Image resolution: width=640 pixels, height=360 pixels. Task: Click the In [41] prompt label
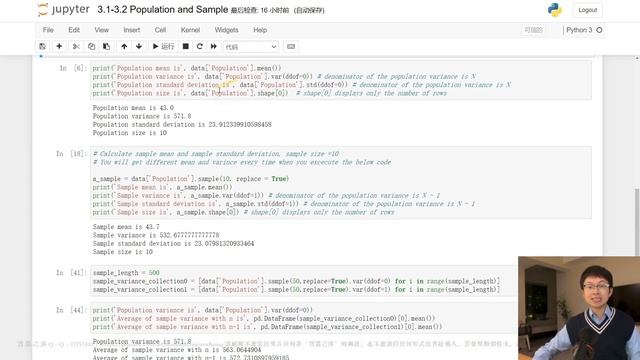(71, 273)
